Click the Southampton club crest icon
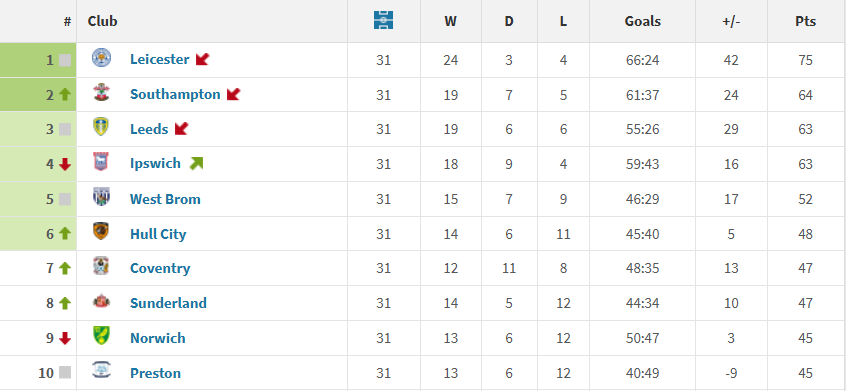The image size is (846, 391). coord(101,93)
